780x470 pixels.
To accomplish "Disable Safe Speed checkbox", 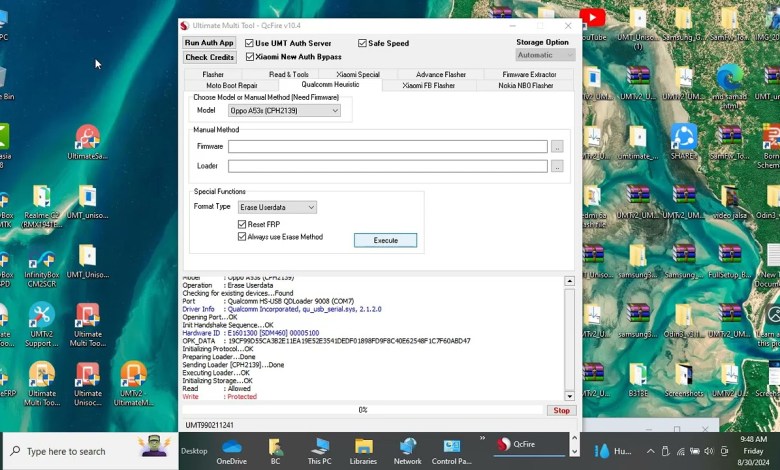I will 363,43.
